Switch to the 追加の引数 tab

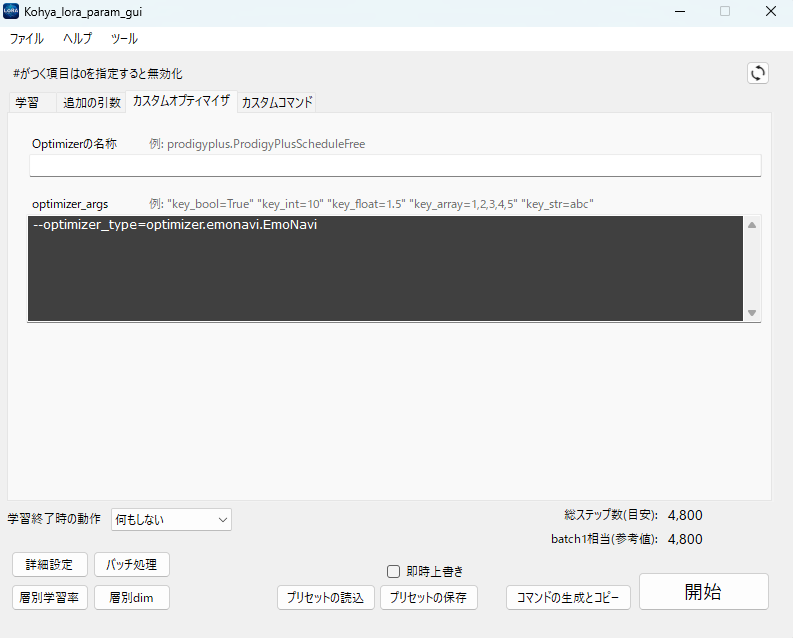pos(92,103)
